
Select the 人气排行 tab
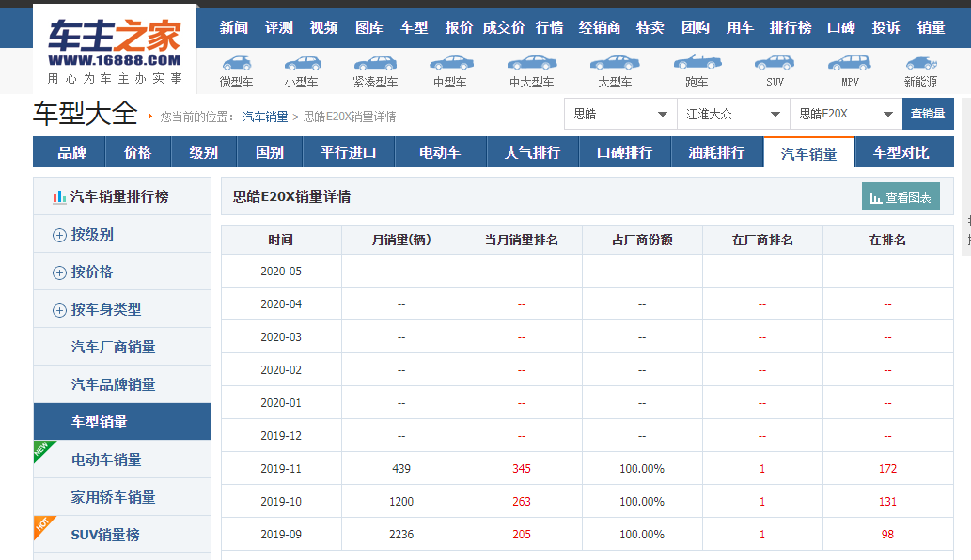[x=533, y=152]
